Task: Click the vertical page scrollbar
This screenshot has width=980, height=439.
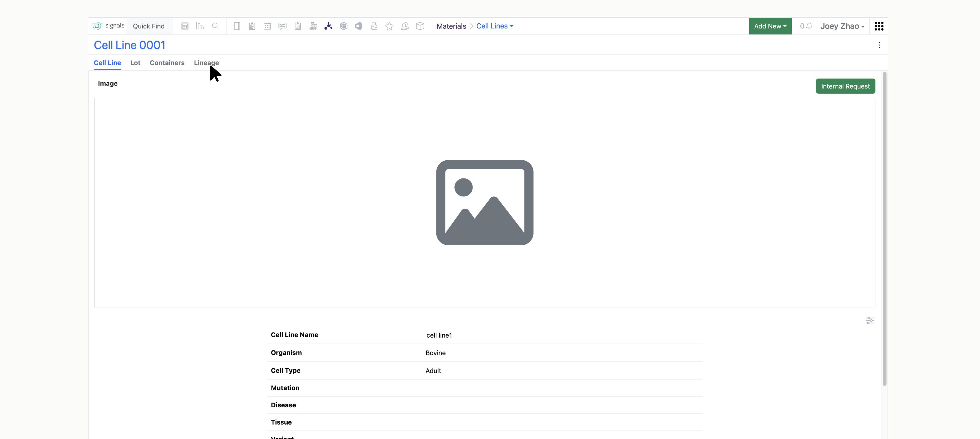Action: [884, 228]
